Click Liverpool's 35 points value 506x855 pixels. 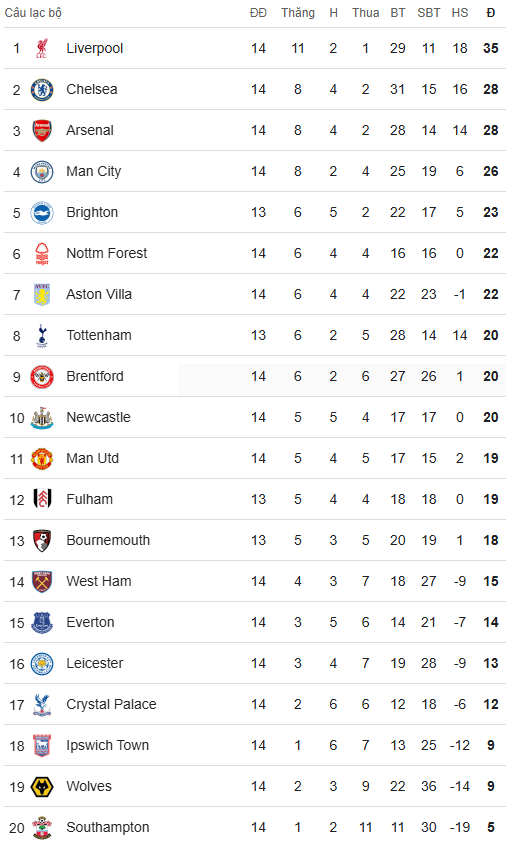click(x=491, y=49)
